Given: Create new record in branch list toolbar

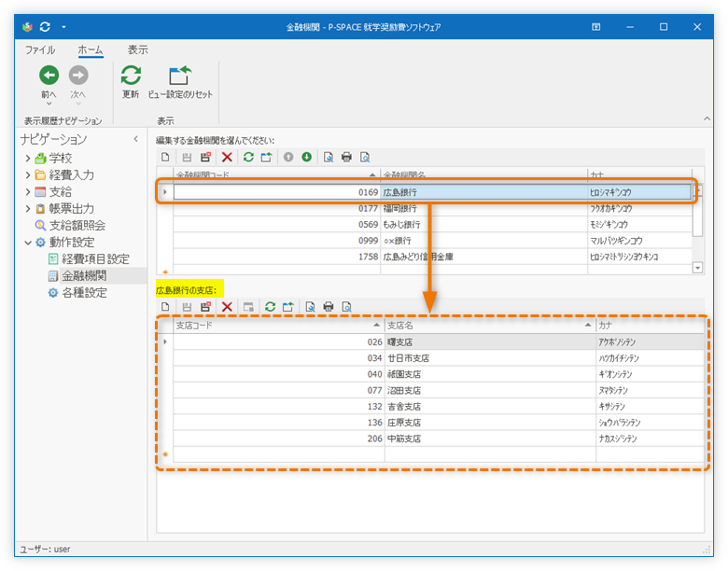Looking at the screenshot, I should pos(165,307).
